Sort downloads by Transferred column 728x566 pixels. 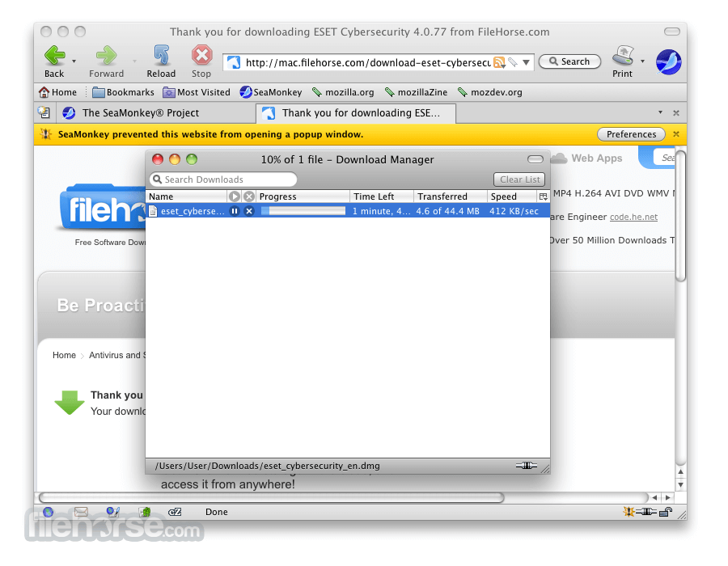[451, 196]
